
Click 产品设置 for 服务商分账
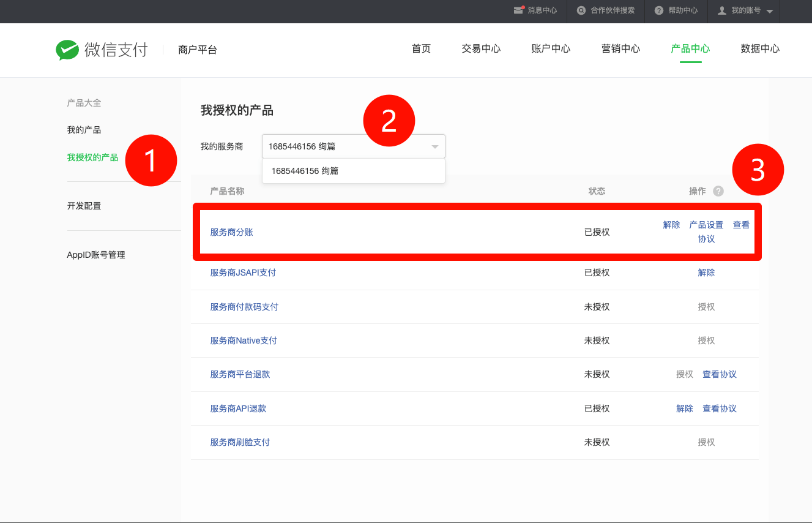coord(706,225)
